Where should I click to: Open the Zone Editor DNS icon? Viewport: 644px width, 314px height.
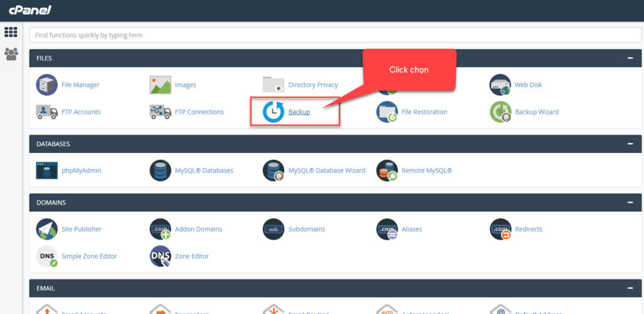(160, 256)
